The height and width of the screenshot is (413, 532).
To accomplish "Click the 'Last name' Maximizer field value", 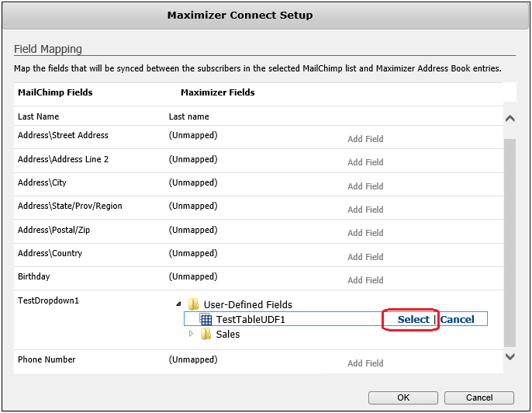I will pyautogui.click(x=188, y=116).
